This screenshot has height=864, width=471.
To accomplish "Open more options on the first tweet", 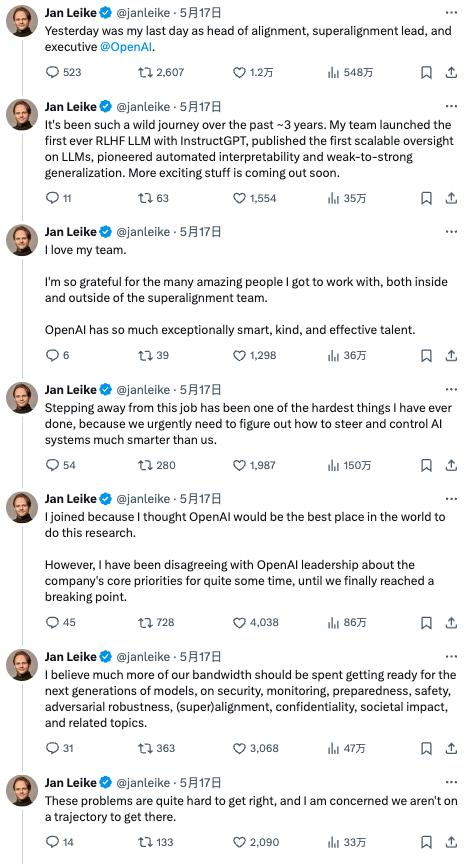I will pyautogui.click(x=451, y=12).
